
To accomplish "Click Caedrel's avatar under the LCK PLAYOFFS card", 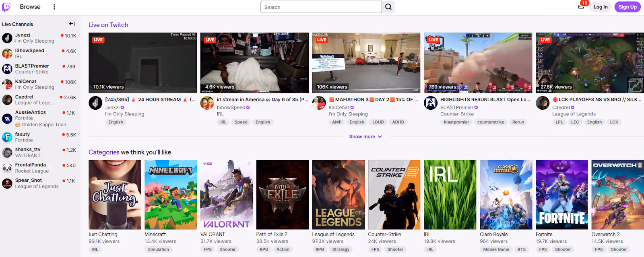I will 543,103.
